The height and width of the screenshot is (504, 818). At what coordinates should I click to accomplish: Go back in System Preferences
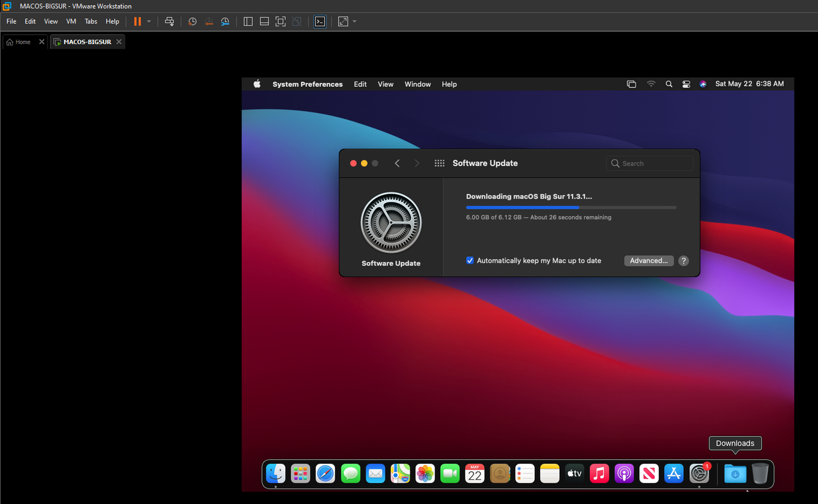(397, 164)
